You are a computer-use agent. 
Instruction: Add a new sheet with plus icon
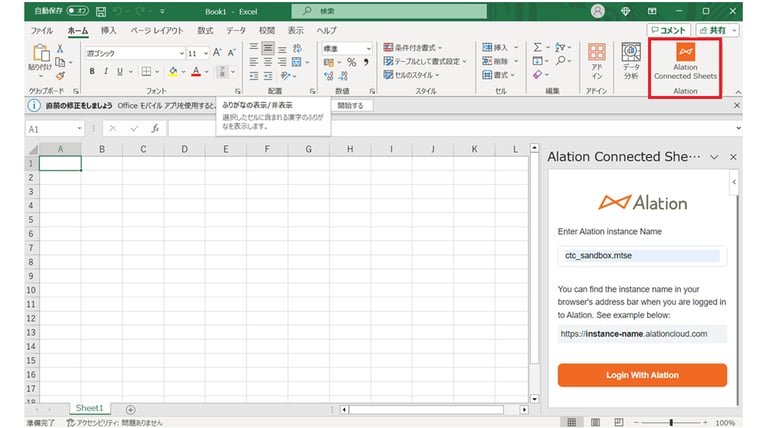point(130,409)
